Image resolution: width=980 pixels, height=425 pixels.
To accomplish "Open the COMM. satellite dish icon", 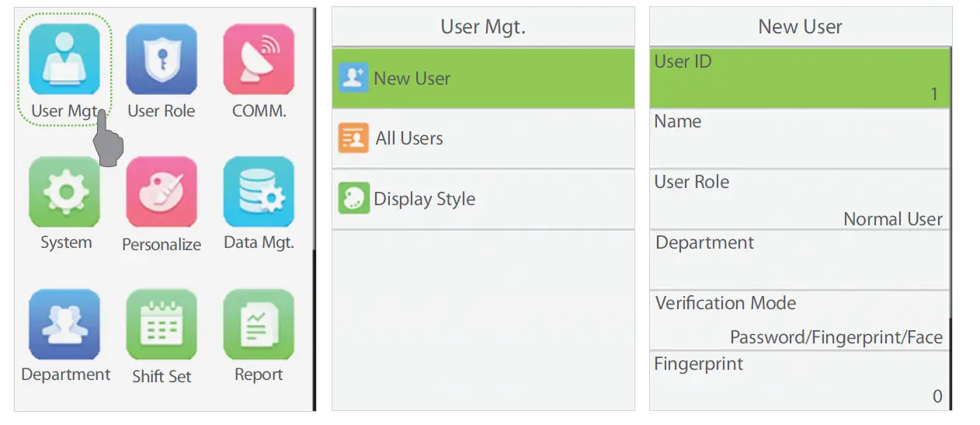I will (259, 59).
